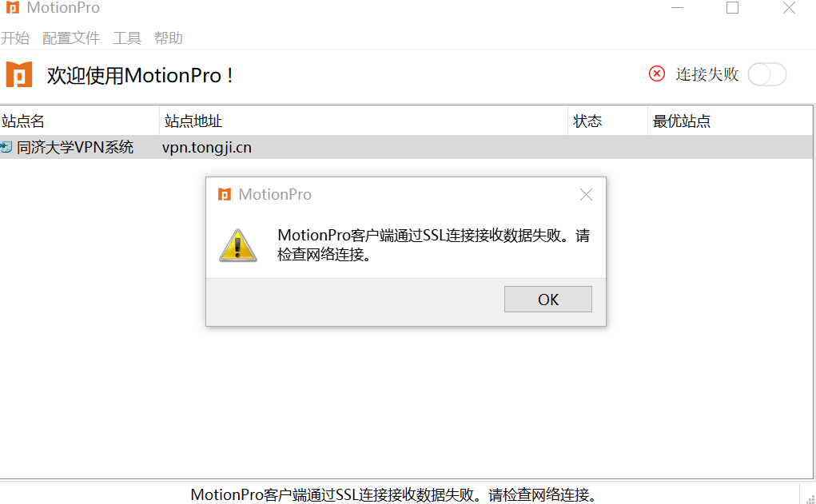Viewport: 816px width, 504px height.
Task: Open the 开始 menu
Action: click(x=15, y=38)
